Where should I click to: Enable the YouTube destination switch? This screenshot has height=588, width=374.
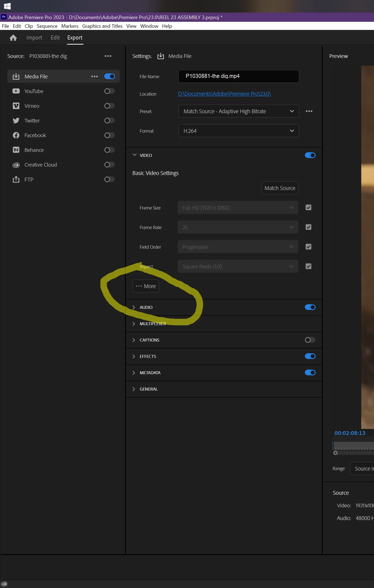click(110, 91)
